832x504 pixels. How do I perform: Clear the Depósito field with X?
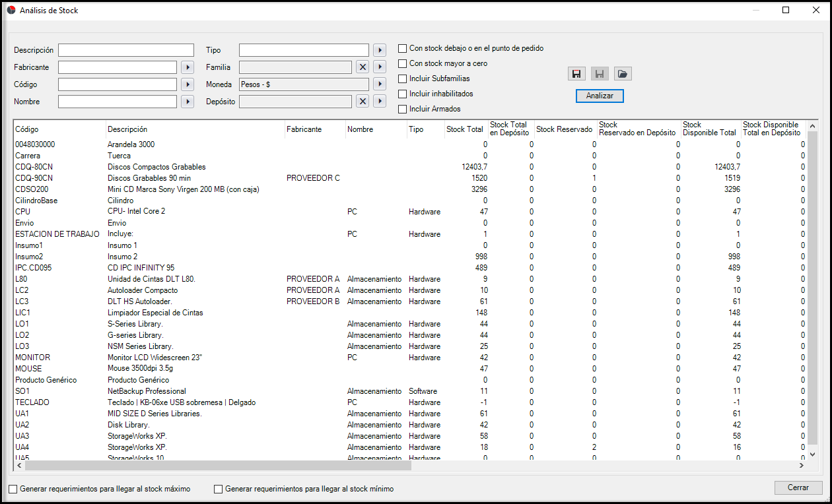(x=362, y=101)
